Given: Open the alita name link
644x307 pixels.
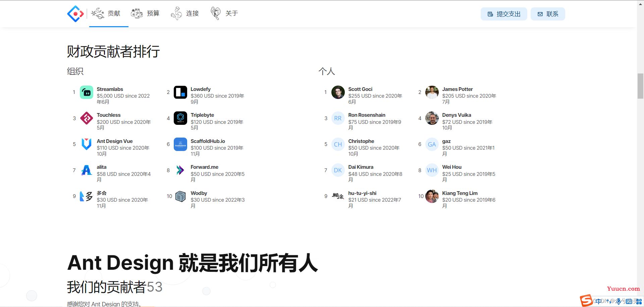Looking at the screenshot, I should coord(102,167).
